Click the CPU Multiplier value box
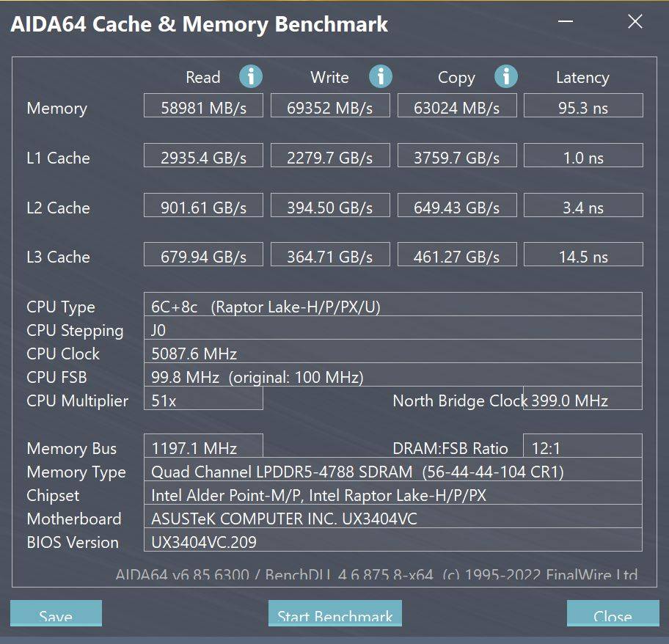Image resolution: width=669 pixels, height=644 pixels. pyautogui.click(x=203, y=400)
